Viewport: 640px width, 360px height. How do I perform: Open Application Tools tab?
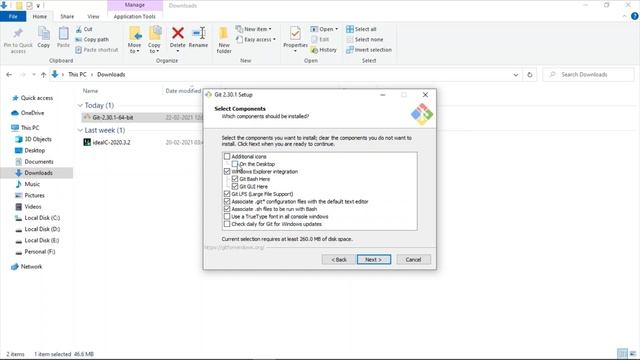(x=135, y=16)
